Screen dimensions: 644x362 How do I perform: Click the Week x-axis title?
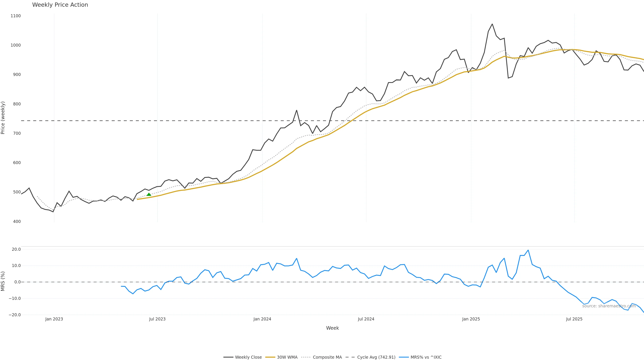pos(332,328)
